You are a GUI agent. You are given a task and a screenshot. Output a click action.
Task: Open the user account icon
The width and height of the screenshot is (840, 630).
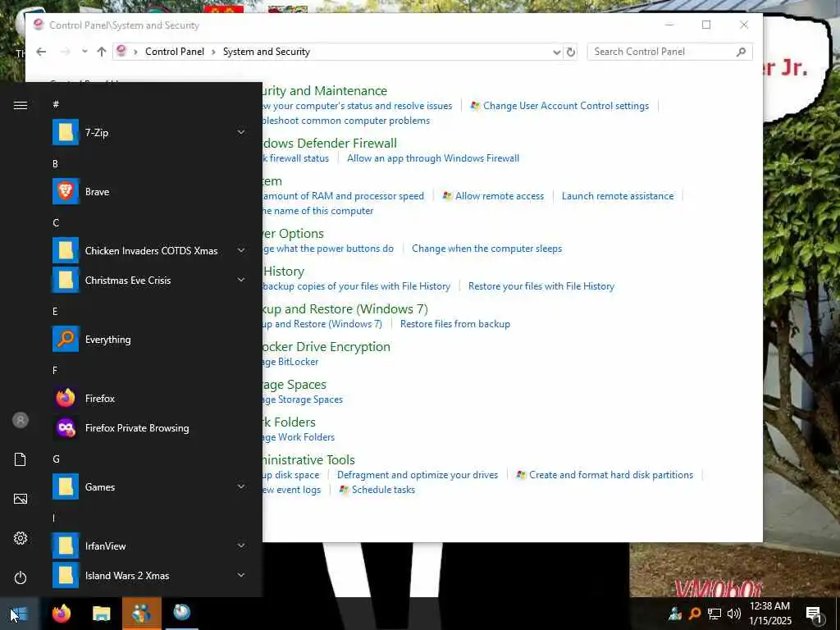click(21, 420)
